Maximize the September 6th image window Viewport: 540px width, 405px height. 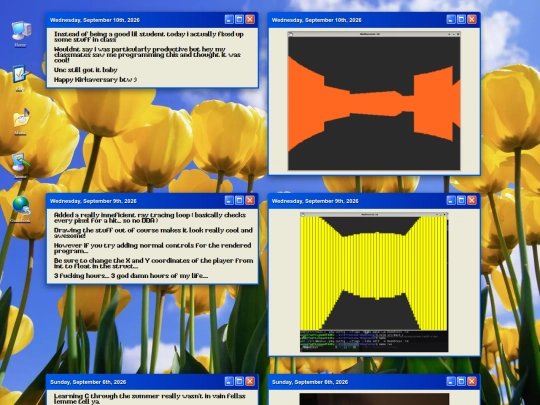461,381
